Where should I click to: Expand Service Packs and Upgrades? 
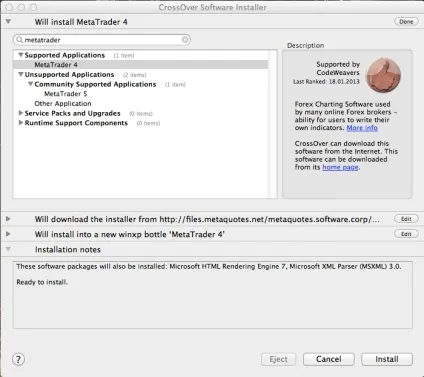(x=21, y=113)
